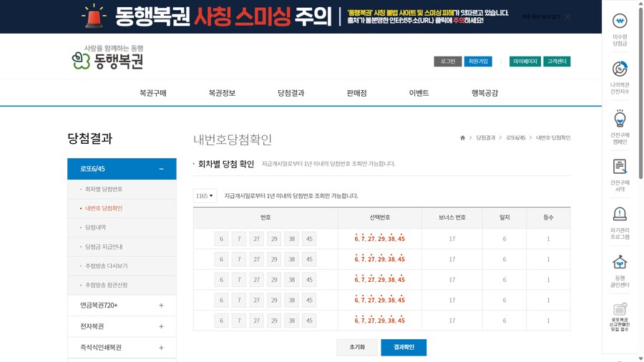644x362 pixels.
Task: Click the second row number 27 box
Action: [256, 260]
